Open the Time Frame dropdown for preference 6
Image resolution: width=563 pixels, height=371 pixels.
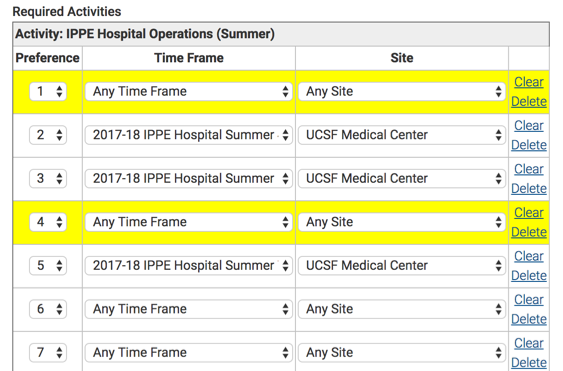click(x=189, y=309)
